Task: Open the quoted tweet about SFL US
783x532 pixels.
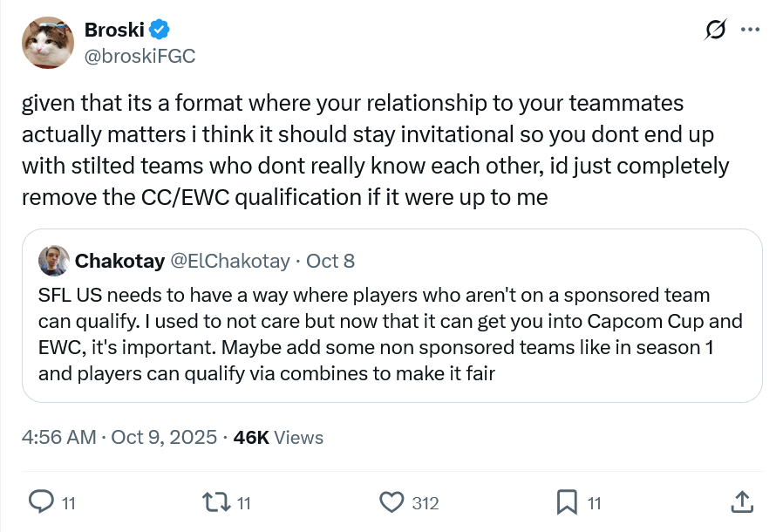Action: click(x=391, y=334)
